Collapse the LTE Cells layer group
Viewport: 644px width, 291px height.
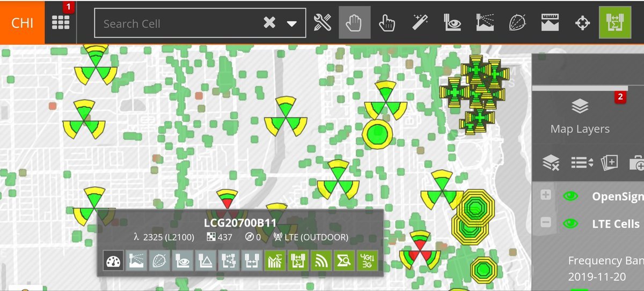(x=546, y=222)
